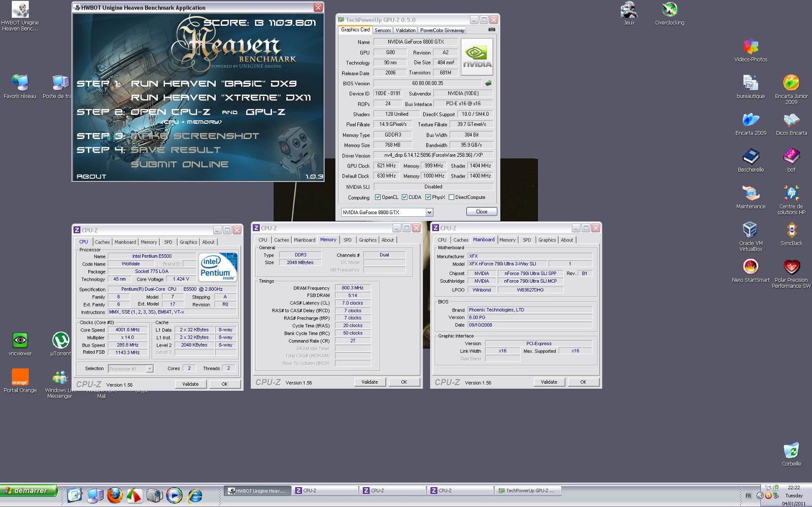Click the Intel Pentium inside logo
812x507 pixels.
(x=218, y=267)
